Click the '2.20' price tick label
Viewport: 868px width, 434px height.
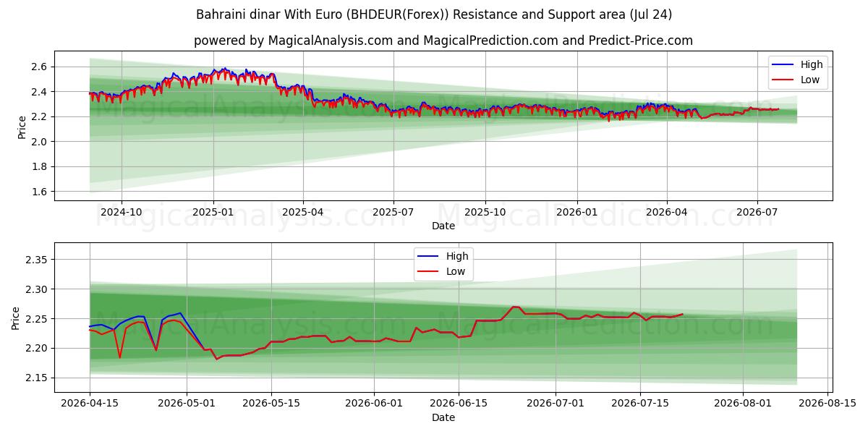(37, 349)
